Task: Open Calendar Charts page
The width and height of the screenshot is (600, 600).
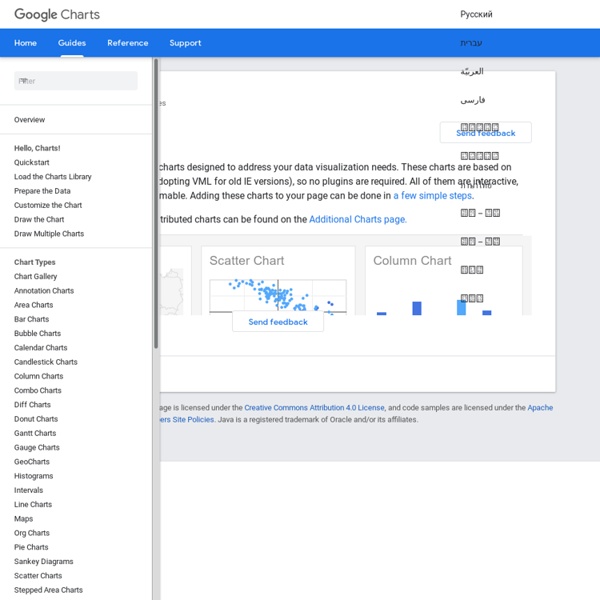Action: (x=41, y=347)
